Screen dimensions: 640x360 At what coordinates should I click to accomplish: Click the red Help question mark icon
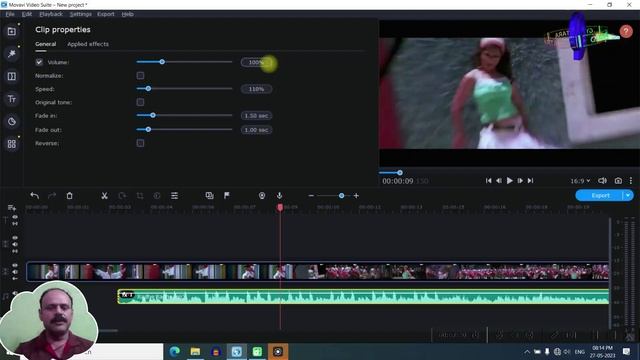pos(626,31)
